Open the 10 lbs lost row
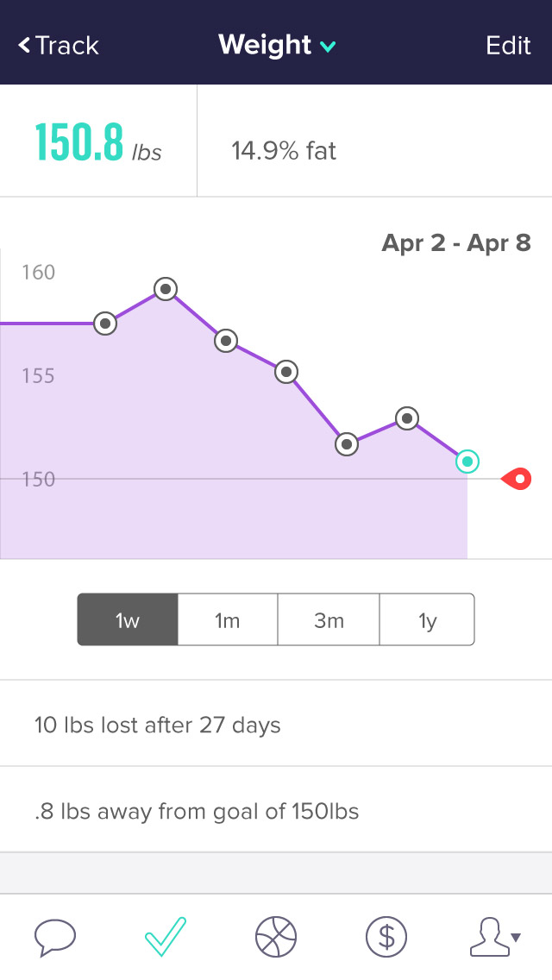 tap(276, 725)
